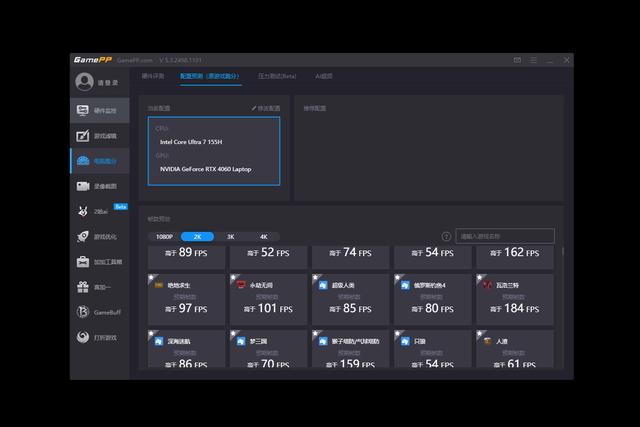This screenshot has width=640, height=427.
Task: Click game icon on the 86 FPS card
Action: click(x=159, y=341)
